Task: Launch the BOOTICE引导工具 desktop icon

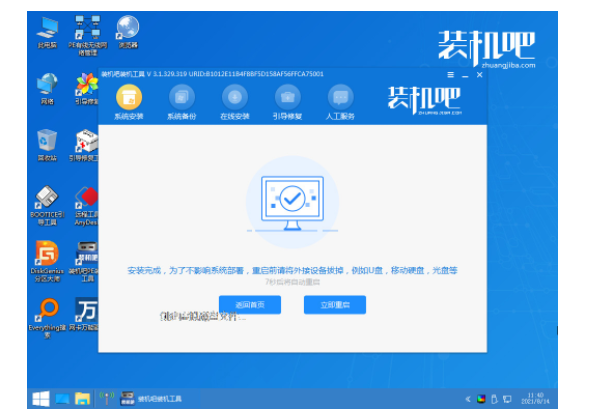Action: [47, 206]
